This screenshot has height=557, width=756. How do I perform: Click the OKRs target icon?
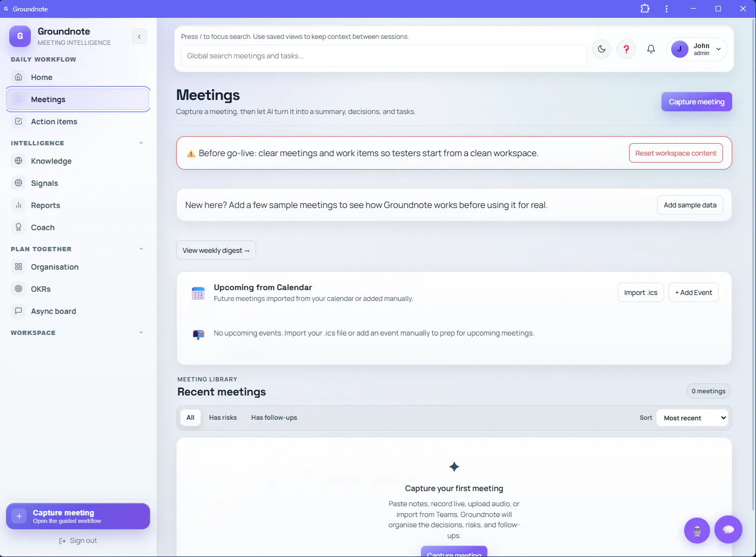pos(19,288)
